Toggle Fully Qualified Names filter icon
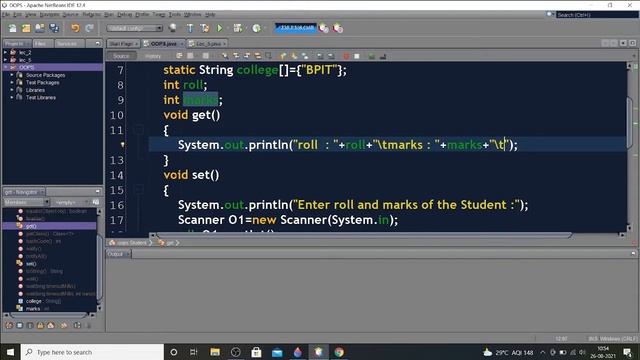 (64, 325)
